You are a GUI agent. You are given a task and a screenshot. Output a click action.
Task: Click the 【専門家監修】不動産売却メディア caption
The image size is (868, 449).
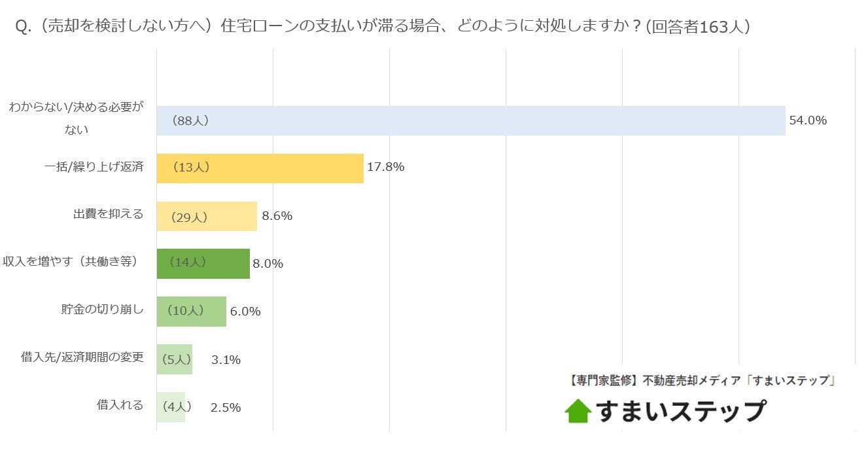[x=699, y=380]
